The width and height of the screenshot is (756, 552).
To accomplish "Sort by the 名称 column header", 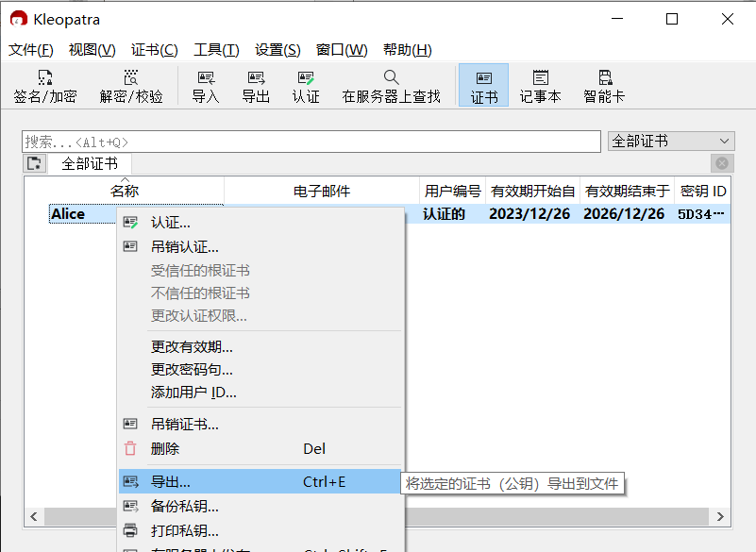I will [125, 191].
